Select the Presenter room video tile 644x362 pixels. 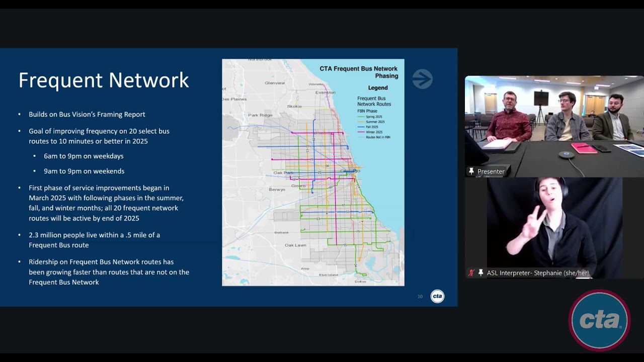(x=554, y=126)
